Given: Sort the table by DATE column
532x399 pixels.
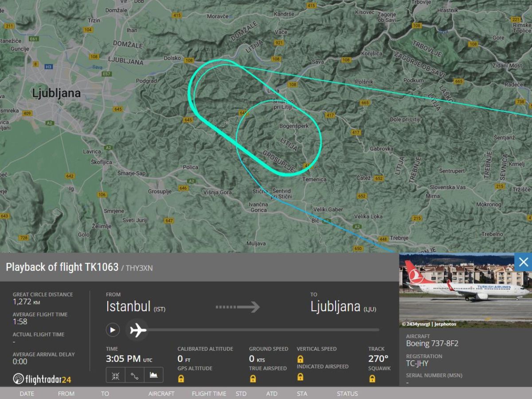Looking at the screenshot, I should (27, 394).
